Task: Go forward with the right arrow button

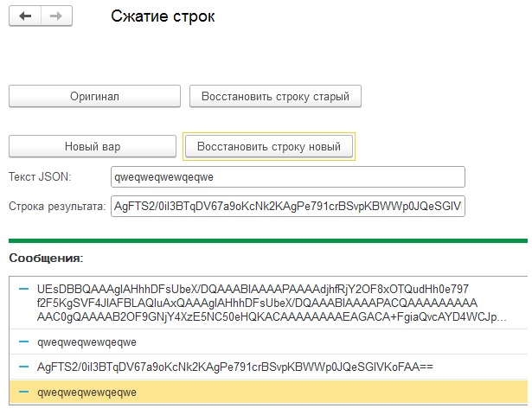Action: pyautogui.click(x=56, y=16)
